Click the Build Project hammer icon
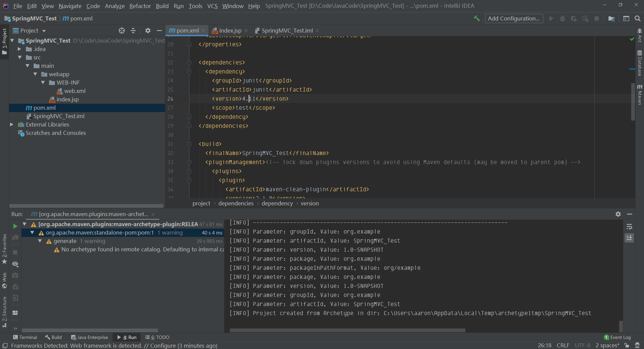This screenshot has height=349, width=644. click(477, 18)
